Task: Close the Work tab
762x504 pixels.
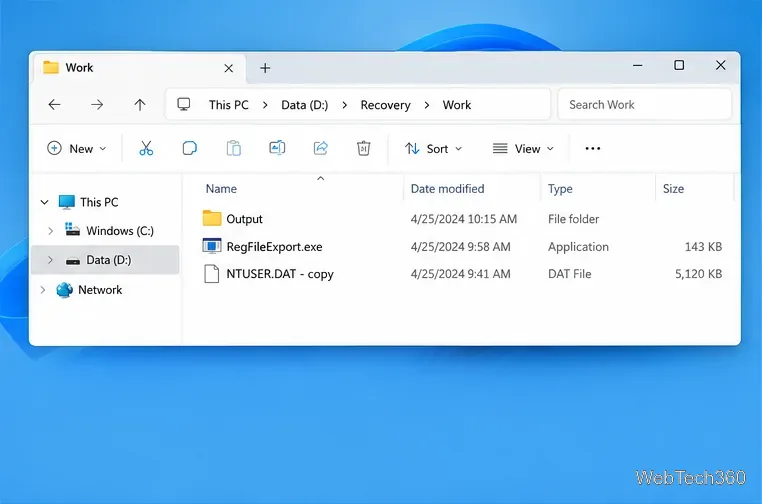Action: pos(228,69)
